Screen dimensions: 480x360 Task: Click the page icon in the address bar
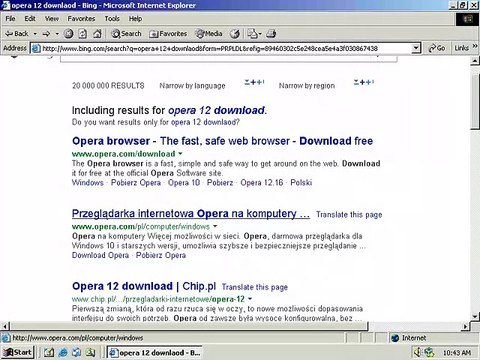tap(36, 49)
